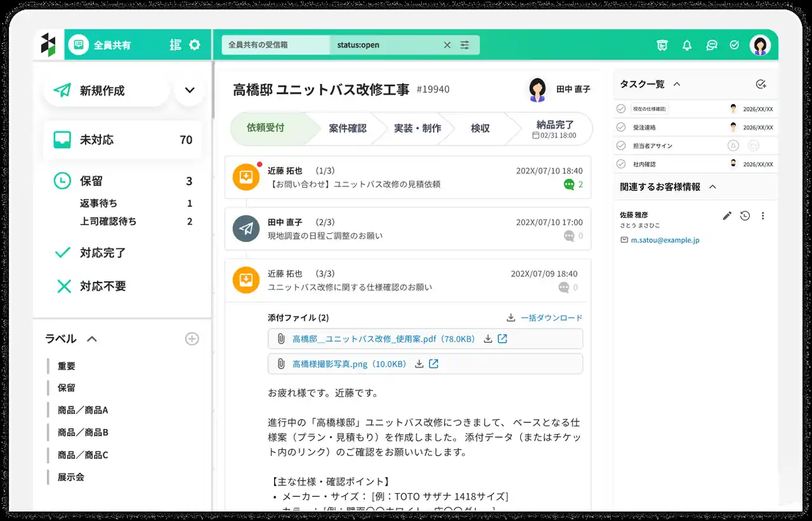Select the 案件確認 status step
This screenshot has height=521, width=812.
coord(347,129)
